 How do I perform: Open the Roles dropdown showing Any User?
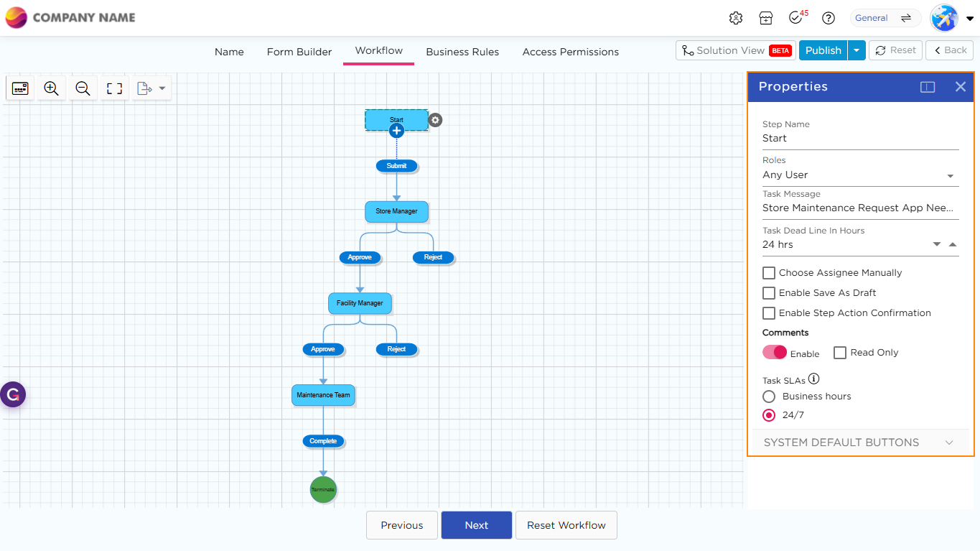click(860, 175)
